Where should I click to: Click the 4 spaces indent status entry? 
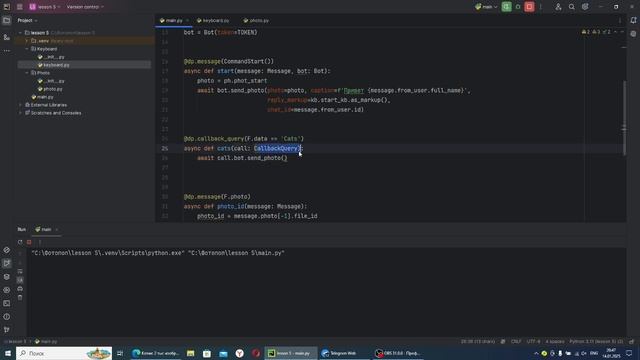coord(555,341)
